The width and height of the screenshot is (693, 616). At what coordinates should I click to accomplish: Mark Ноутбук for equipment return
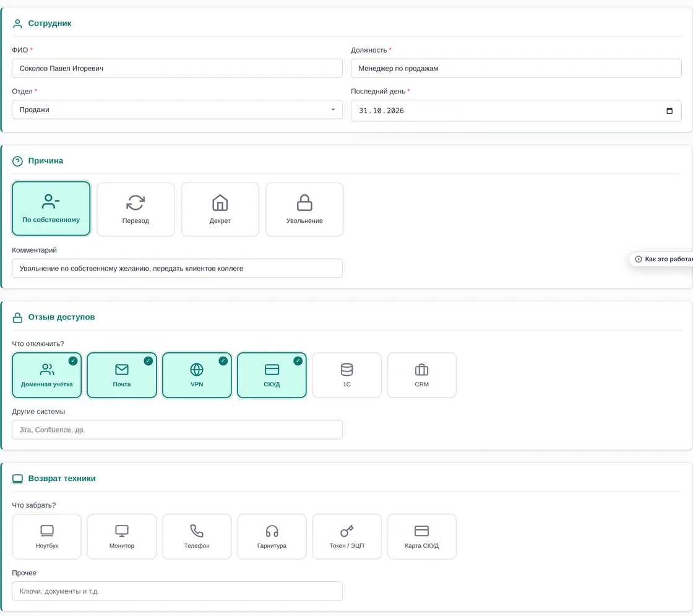click(x=47, y=536)
